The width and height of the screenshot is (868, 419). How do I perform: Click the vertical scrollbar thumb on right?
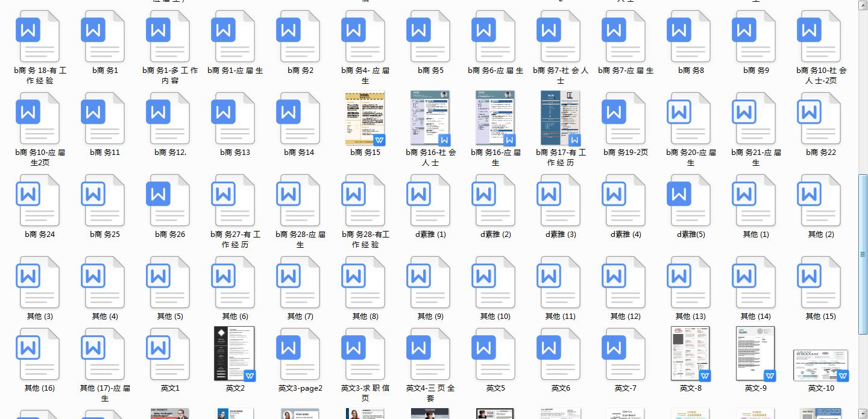(863, 253)
